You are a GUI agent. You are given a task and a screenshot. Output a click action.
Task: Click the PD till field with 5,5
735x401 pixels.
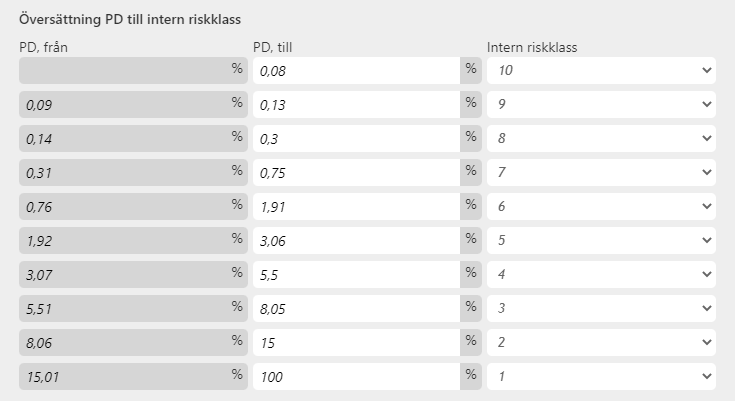point(356,274)
